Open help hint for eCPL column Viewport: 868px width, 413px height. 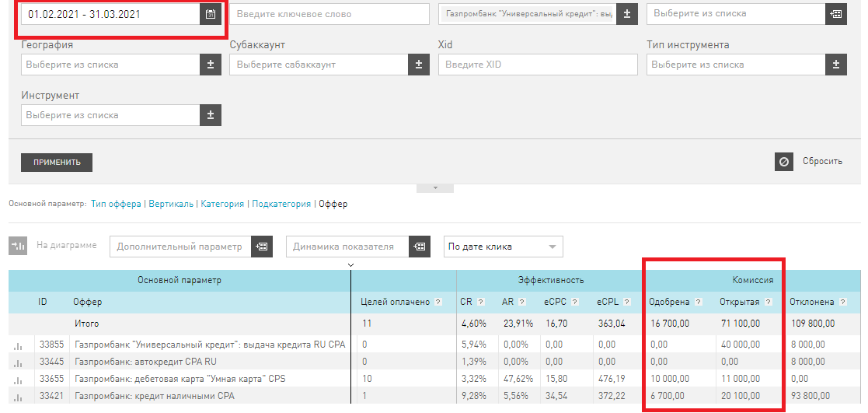point(626,302)
